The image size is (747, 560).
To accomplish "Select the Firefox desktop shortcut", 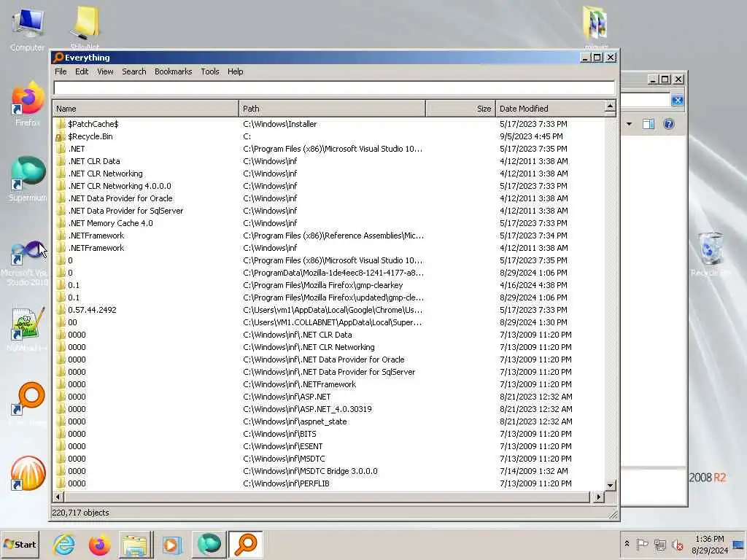I will [x=28, y=105].
